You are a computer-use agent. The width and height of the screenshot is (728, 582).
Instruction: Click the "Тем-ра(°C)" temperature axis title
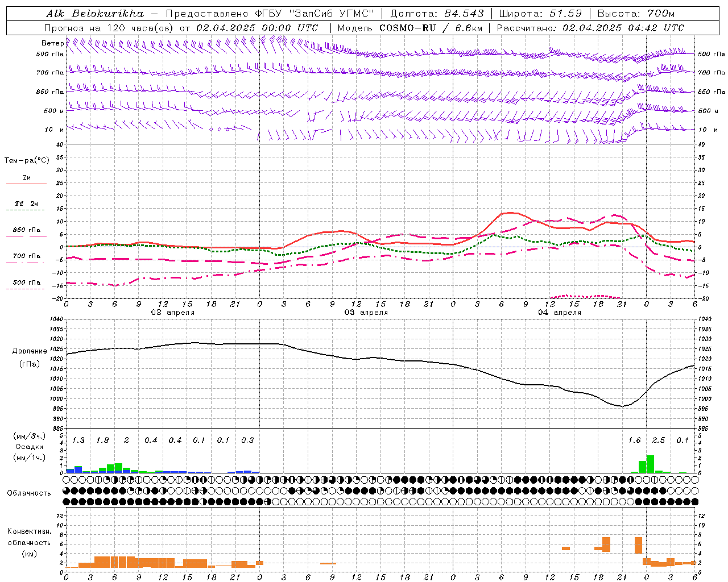coord(27,161)
